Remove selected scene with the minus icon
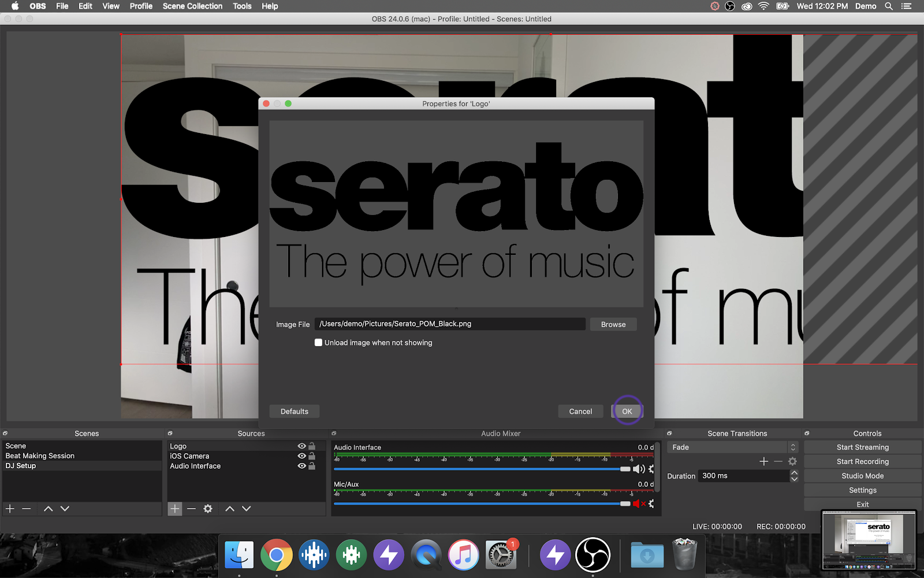The height and width of the screenshot is (578, 924). tap(27, 509)
